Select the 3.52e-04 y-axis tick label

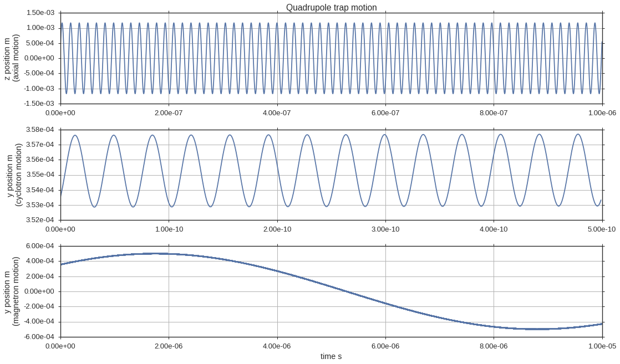(x=39, y=220)
